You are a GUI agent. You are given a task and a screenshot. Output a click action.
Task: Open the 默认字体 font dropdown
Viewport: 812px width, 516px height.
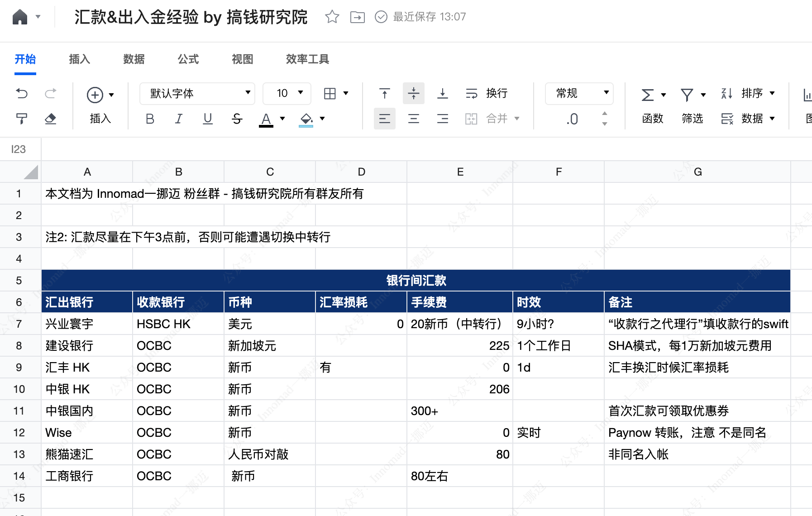(x=197, y=94)
